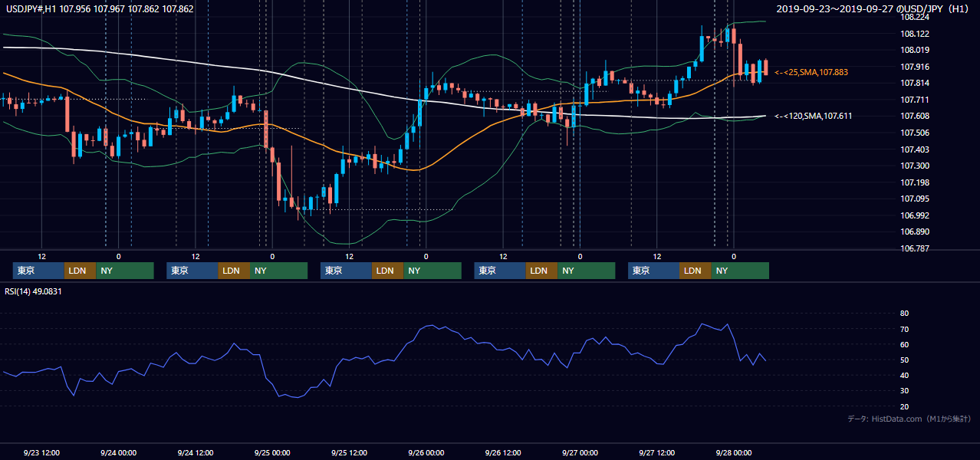Click price axis value 106.890
The image size is (980, 460).
915,232
